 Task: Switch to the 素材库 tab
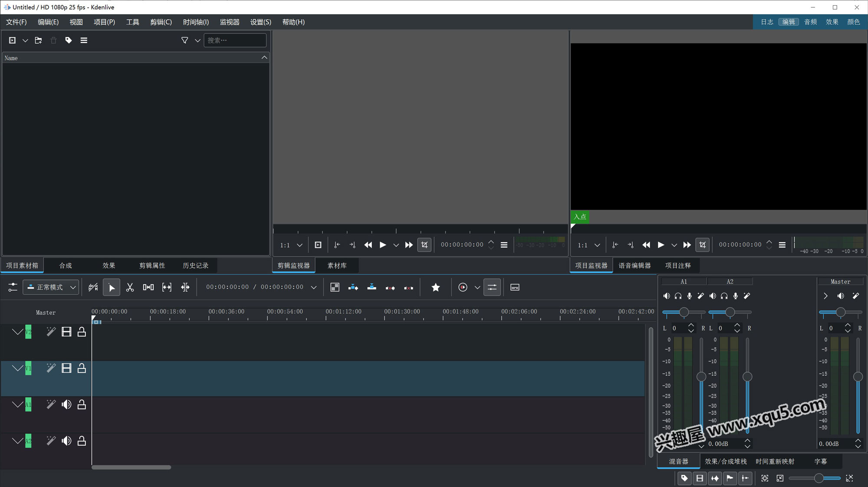(337, 265)
